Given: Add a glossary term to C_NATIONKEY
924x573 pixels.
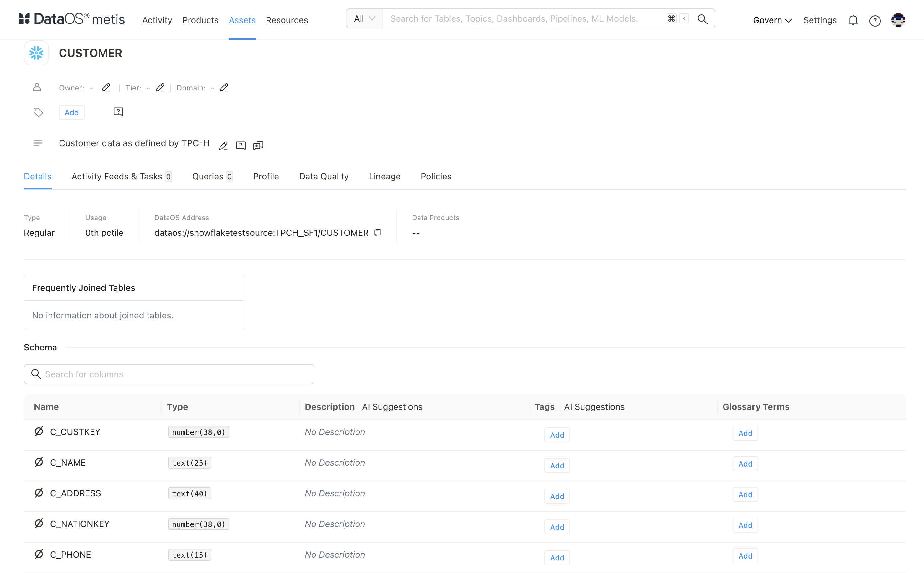Looking at the screenshot, I should tap(745, 525).
